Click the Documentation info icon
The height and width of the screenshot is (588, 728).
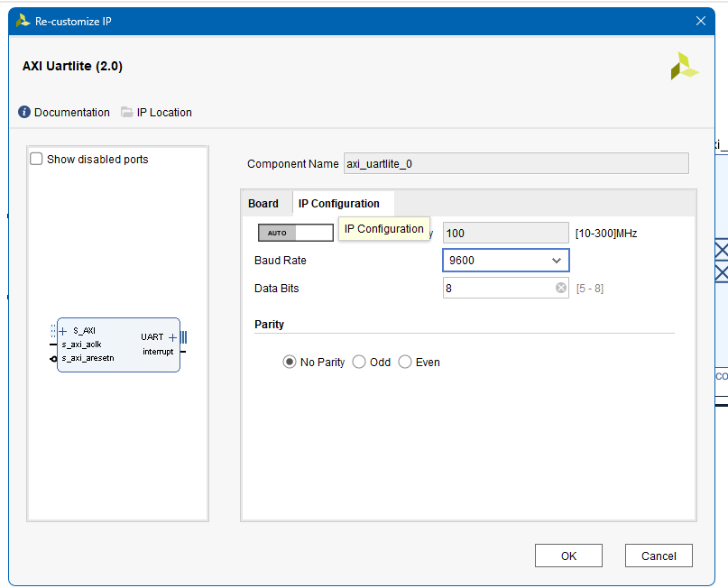tap(24, 113)
